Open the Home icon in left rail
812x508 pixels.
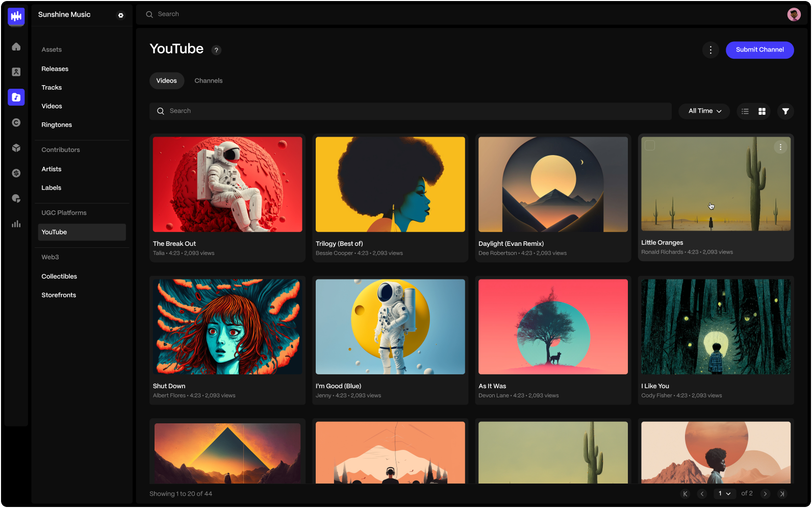click(x=16, y=47)
